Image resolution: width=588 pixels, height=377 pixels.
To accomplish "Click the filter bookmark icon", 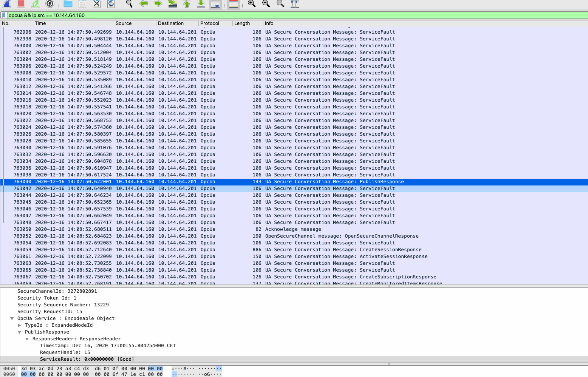I will tap(4, 15).
